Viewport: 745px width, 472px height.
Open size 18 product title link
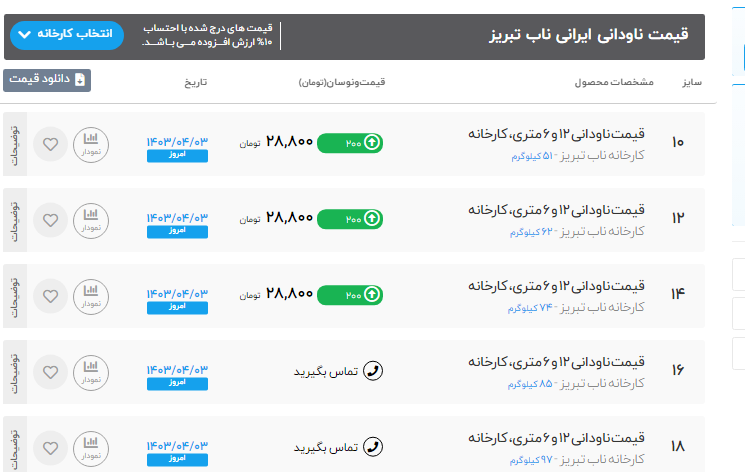[557, 439]
